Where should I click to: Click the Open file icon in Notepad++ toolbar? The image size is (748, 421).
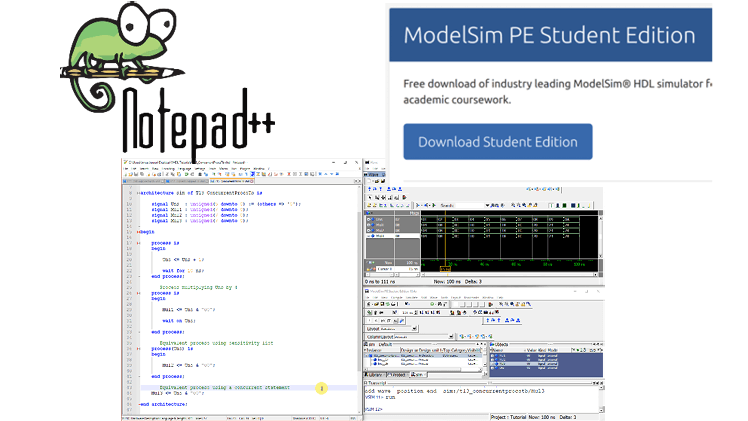pyautogui.click(x=131, y=174)
